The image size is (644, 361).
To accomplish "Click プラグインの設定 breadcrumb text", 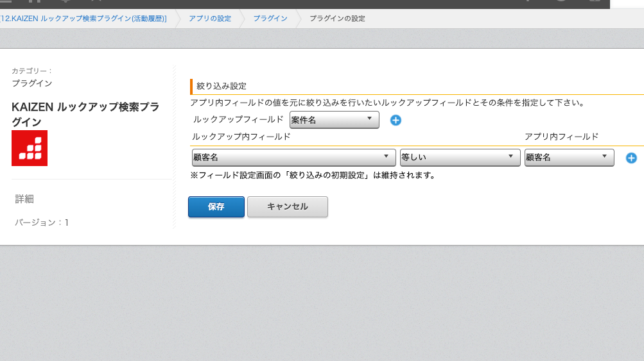I will tap(337, 19).
